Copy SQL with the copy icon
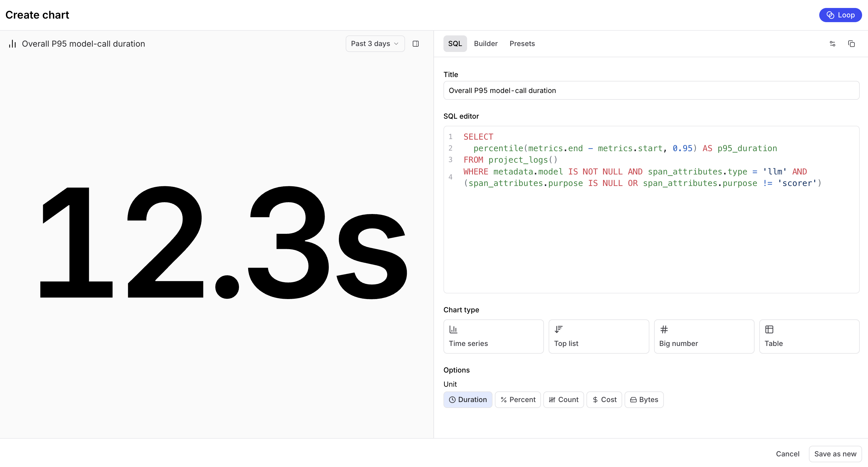 click(851, 44)
